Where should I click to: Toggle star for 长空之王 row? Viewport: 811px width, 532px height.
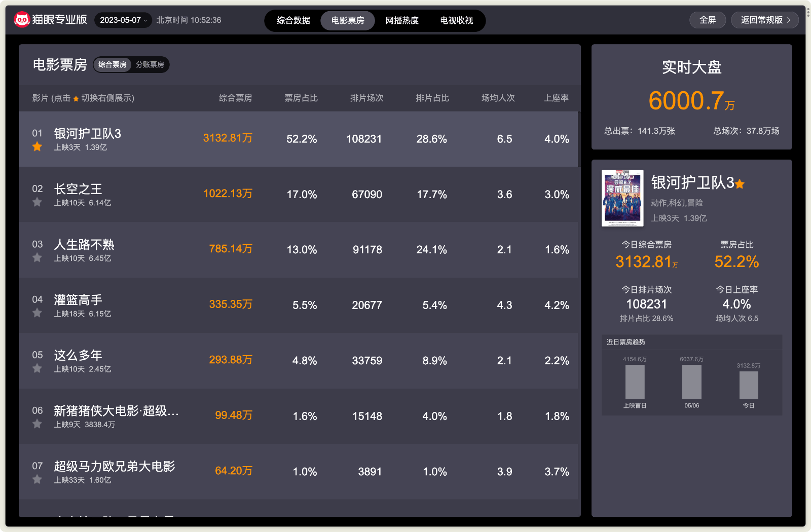(37, 202)
